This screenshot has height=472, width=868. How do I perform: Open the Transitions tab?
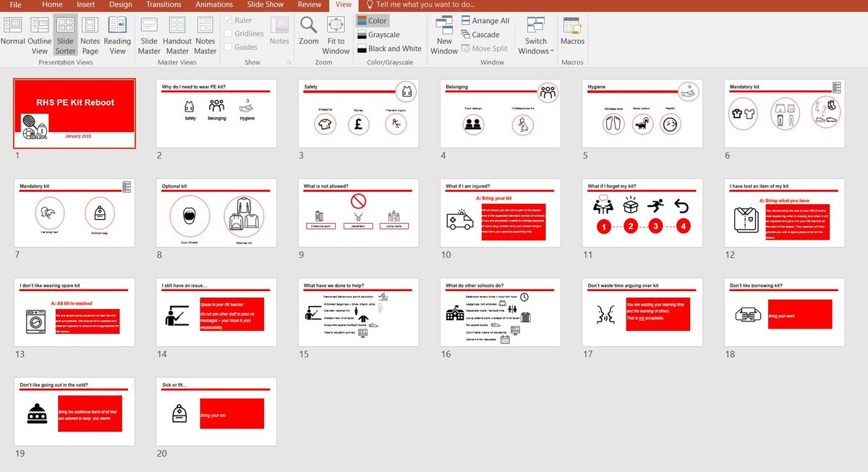(x=163, y=4)
